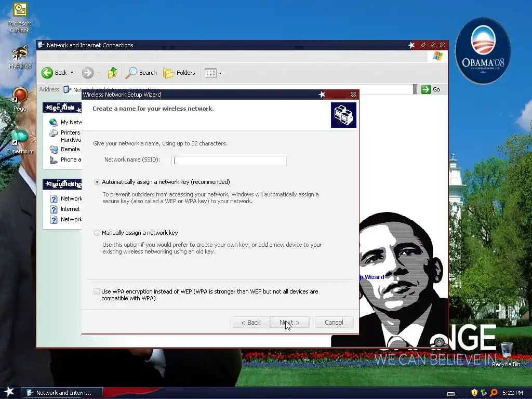Open the Views dropdown arrow
532x399 pixels.
pos(220,73)
